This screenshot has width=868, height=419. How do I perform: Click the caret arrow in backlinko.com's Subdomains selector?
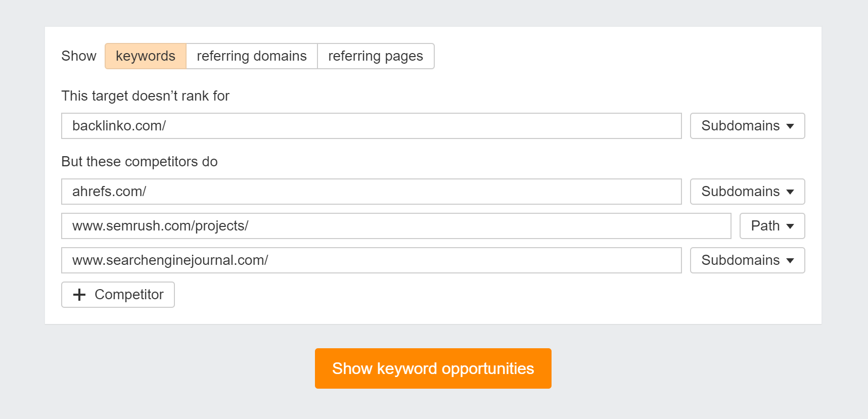point(790,126)
